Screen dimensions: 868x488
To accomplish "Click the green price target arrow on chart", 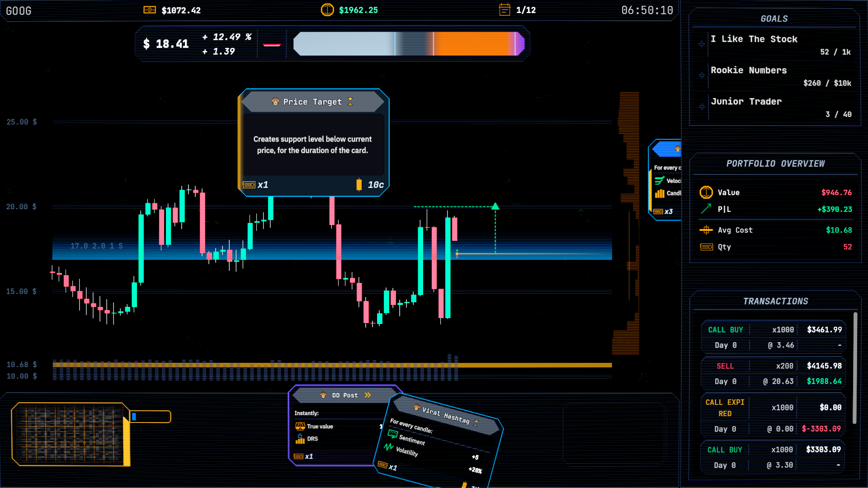I will (x=495, y=206).
